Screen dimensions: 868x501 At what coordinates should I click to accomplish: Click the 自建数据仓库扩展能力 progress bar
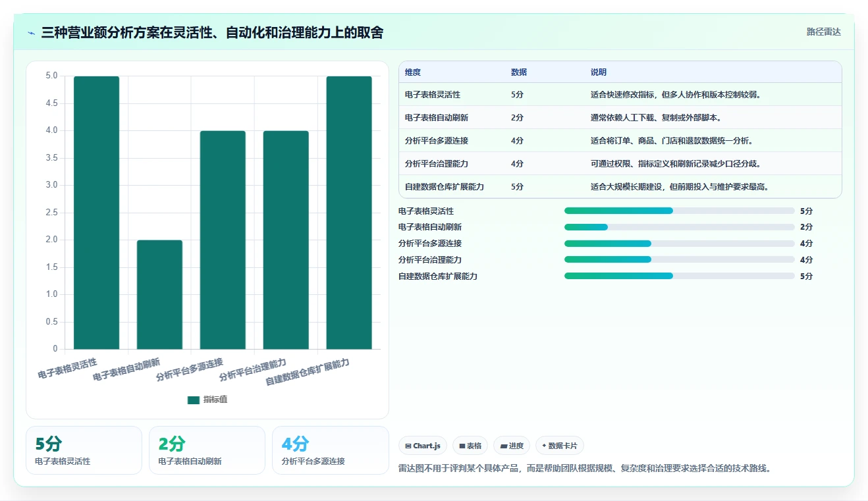(680, 277)
